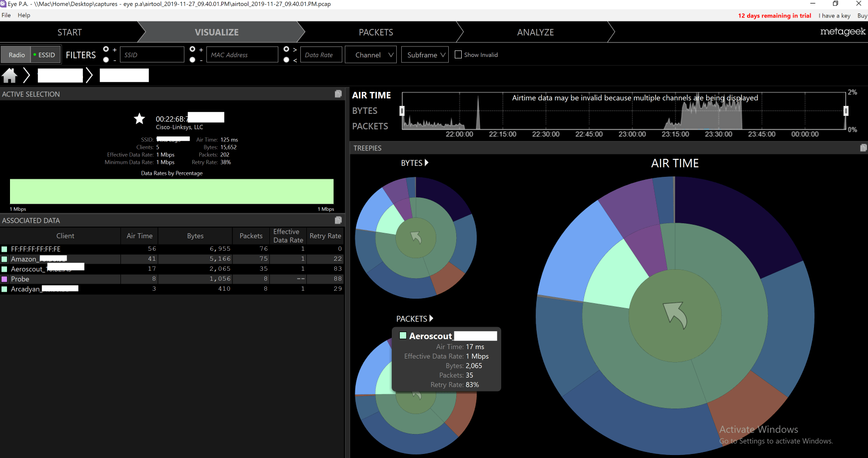Go to the home breadcrumb icon

tap(9, 75)
